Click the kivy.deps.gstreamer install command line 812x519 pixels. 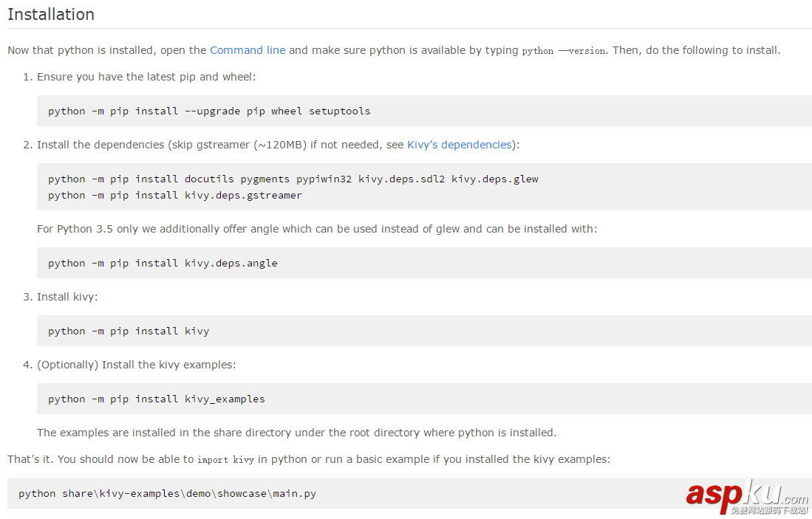pos(175,195)
